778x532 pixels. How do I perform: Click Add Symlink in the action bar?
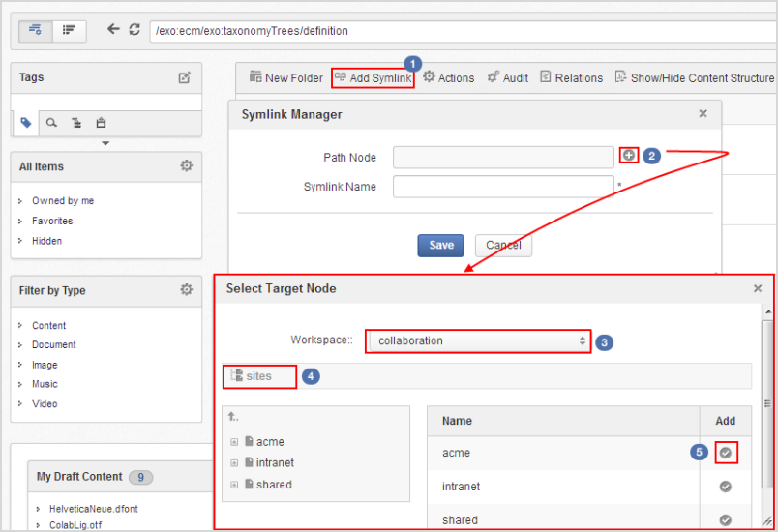374,77
